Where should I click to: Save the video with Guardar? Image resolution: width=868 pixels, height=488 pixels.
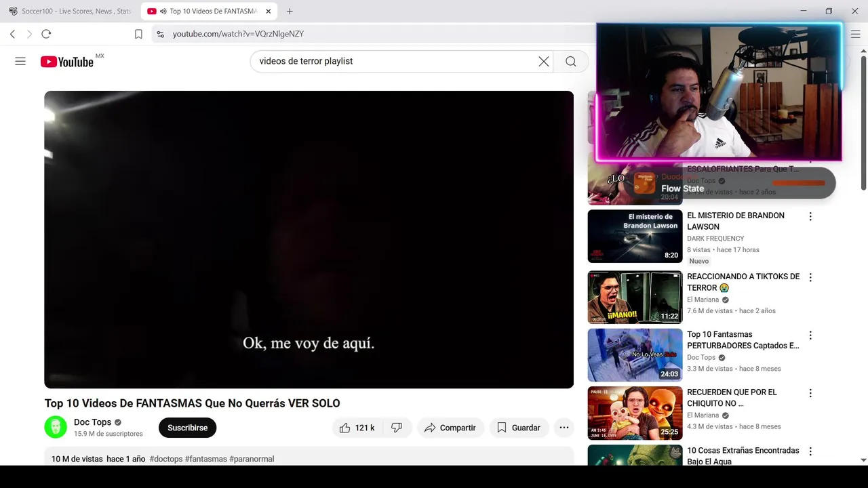click(519, 428)
